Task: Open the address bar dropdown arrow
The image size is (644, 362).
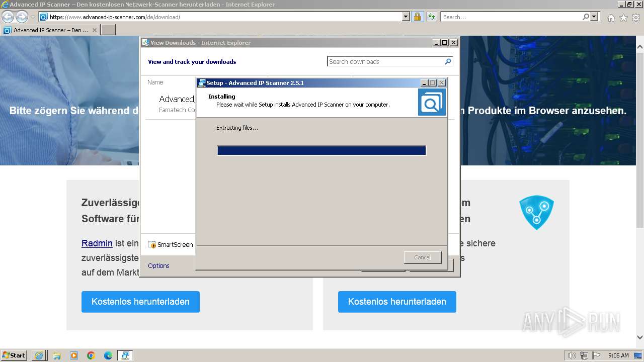Action: pyautogui.click(x=406, y=17)
